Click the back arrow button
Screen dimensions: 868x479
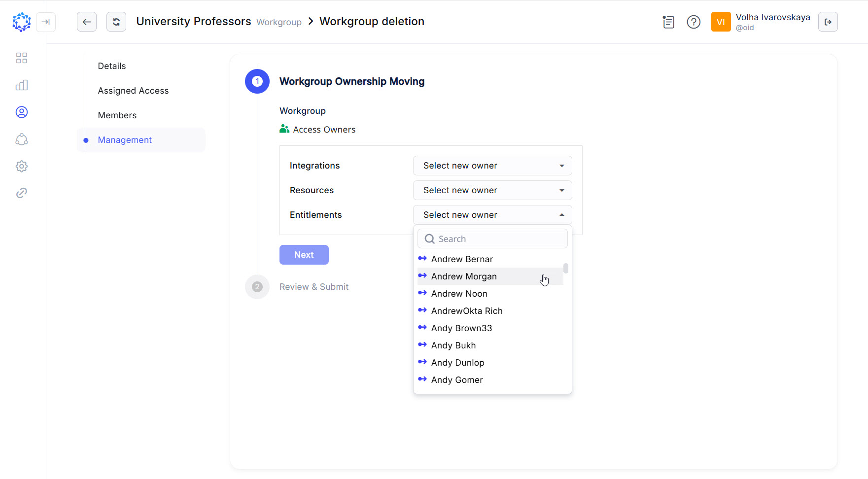pos(87,22)
